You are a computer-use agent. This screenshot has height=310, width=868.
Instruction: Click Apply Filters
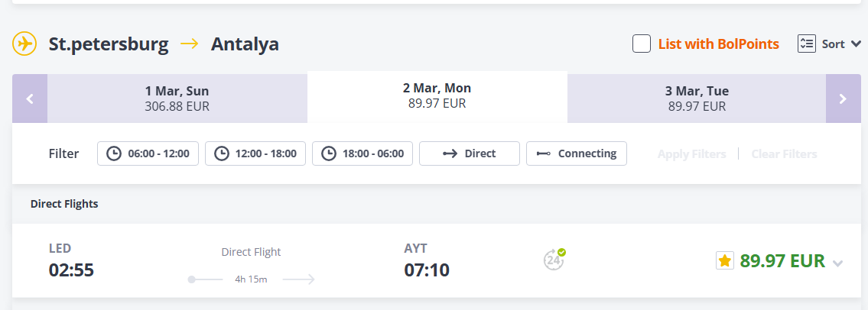click(691, 154)
